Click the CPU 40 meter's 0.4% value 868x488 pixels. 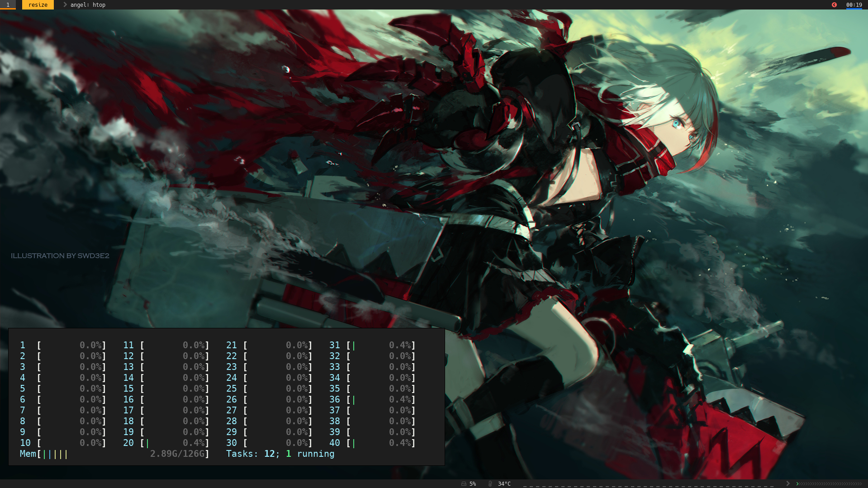click(400, 443)
